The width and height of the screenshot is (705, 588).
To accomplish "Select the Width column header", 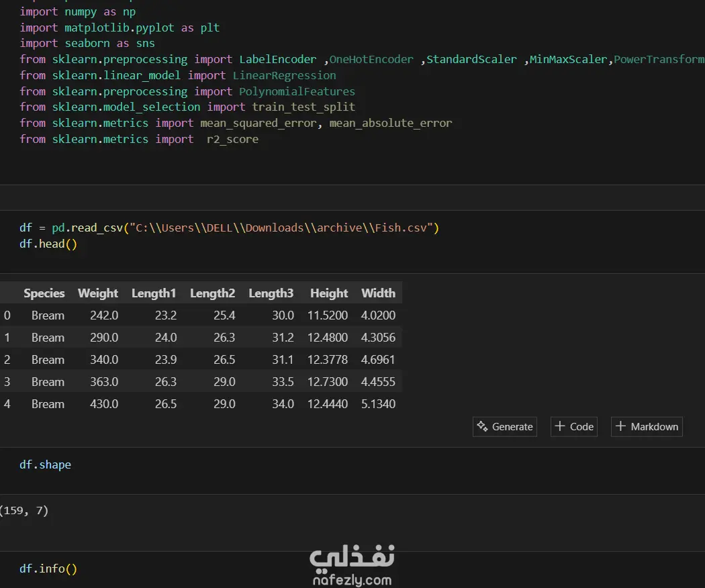I will pos(378,293).
